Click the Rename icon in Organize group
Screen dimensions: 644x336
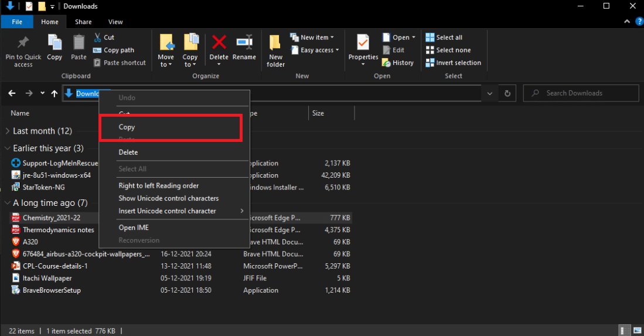click(244, 43)
